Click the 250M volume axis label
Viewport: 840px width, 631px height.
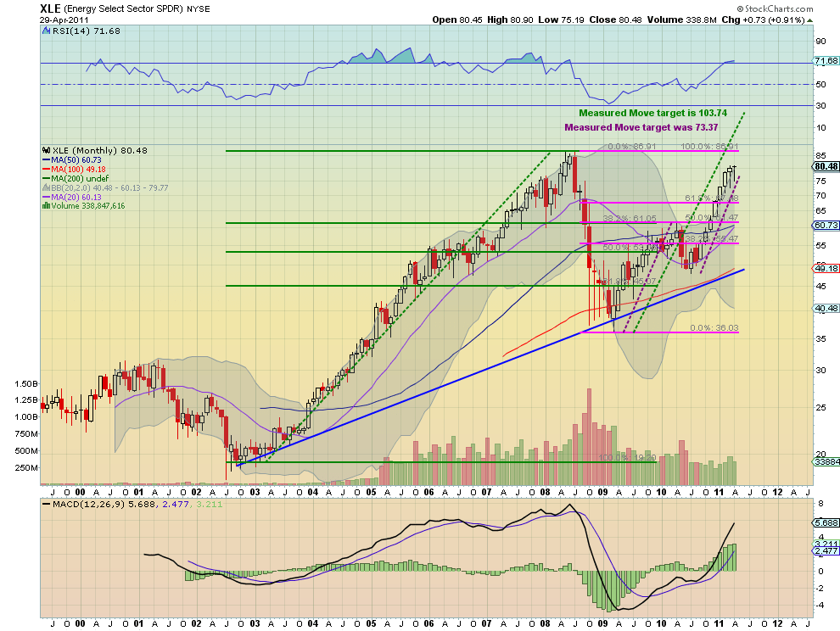pyautogui.click(x=26, y=467)
